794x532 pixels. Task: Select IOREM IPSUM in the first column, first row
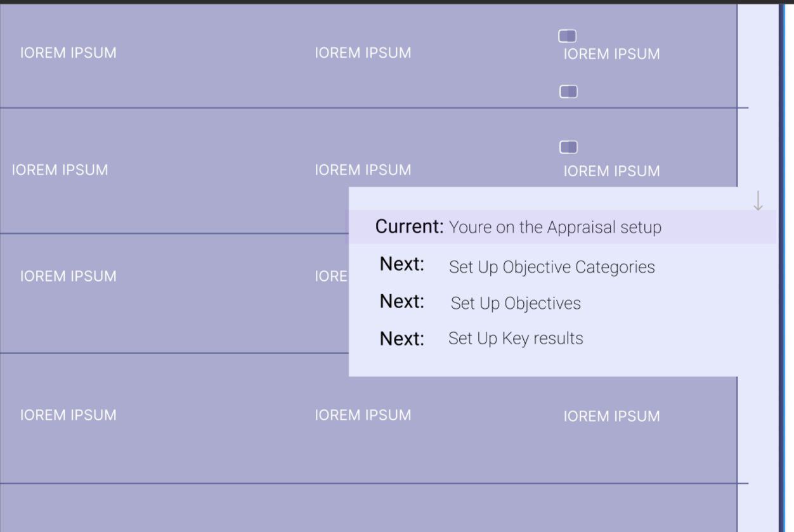[x=68, y=53]
